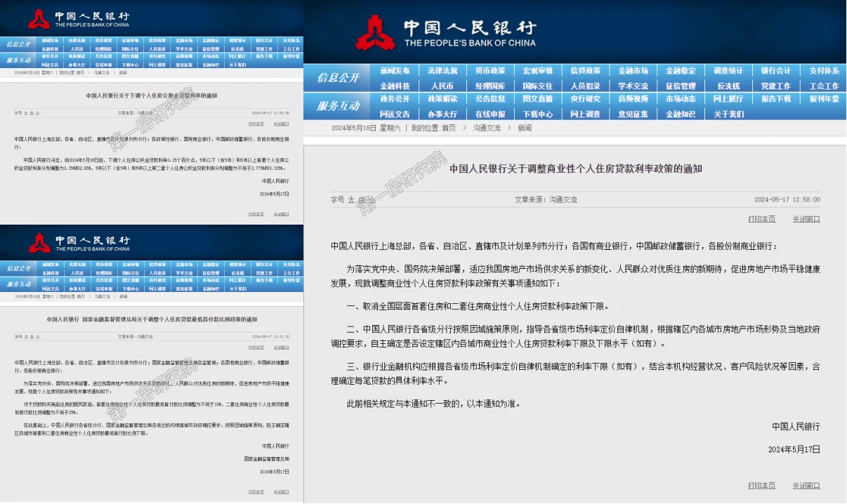Open 政务公开 on the 商业性个人住房贷款 page

[395, 99]
